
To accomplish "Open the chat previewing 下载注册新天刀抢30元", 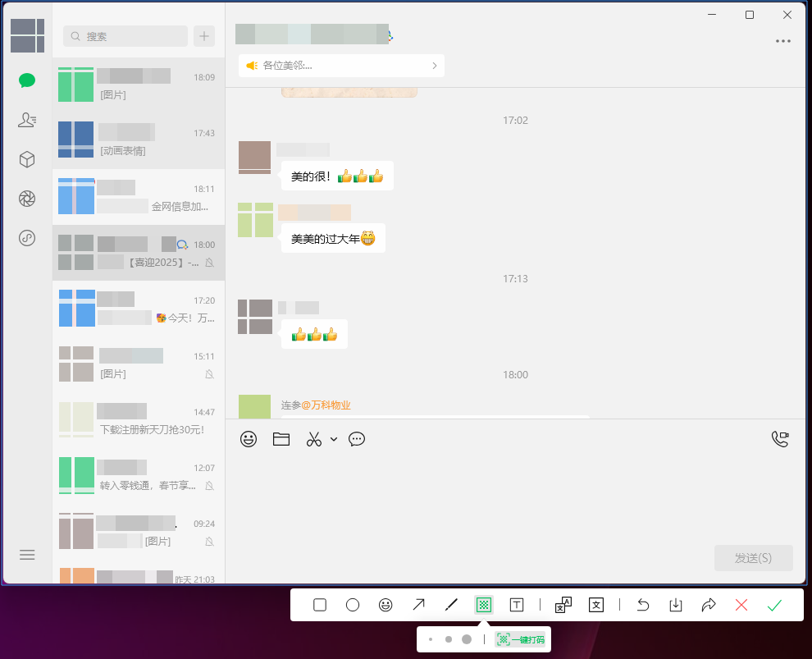I will pos(138,420).
